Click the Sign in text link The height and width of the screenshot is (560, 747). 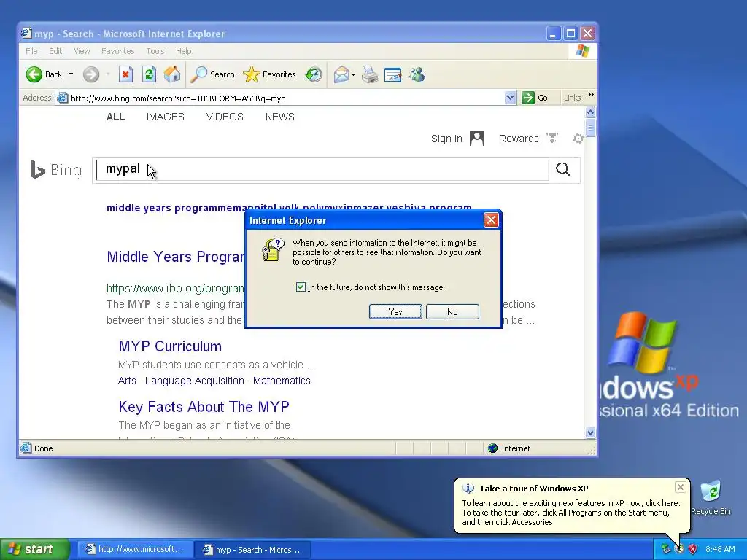446,139
